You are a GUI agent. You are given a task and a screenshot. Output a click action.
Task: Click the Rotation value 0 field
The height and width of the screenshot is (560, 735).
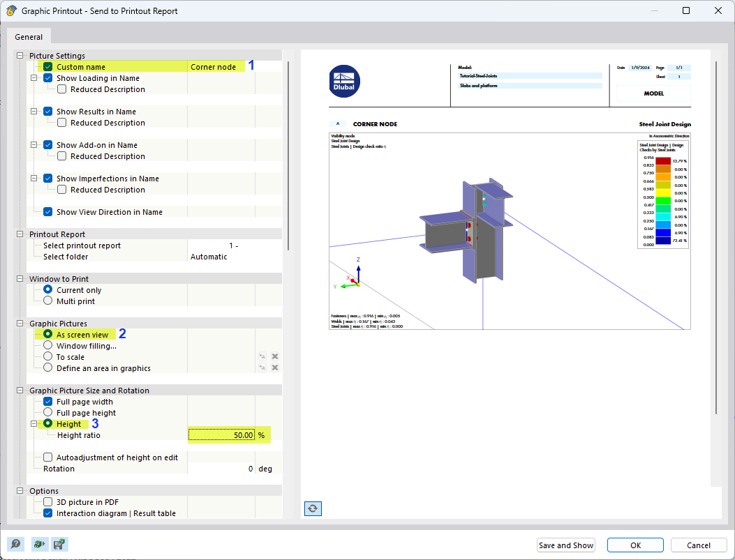click(221, 469)
